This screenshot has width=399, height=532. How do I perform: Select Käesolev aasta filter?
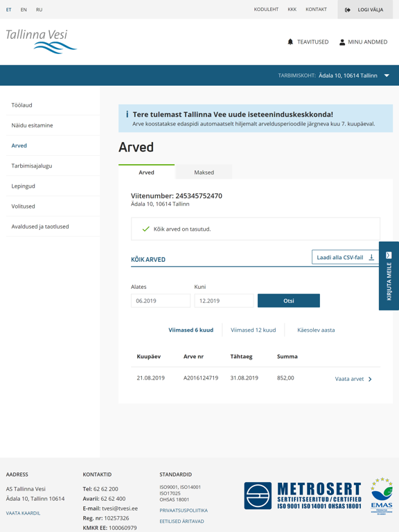pyautogui.click(x=316, y=330)
